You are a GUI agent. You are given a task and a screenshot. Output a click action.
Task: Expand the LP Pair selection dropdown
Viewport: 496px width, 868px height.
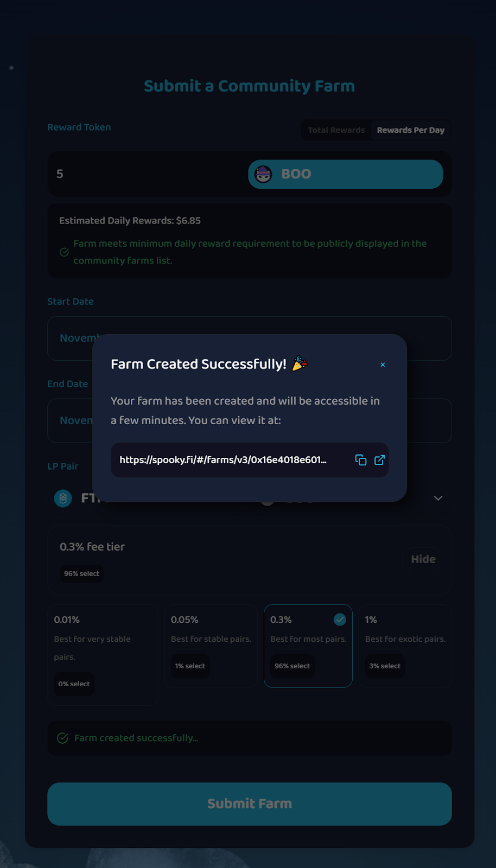(437, 498)
